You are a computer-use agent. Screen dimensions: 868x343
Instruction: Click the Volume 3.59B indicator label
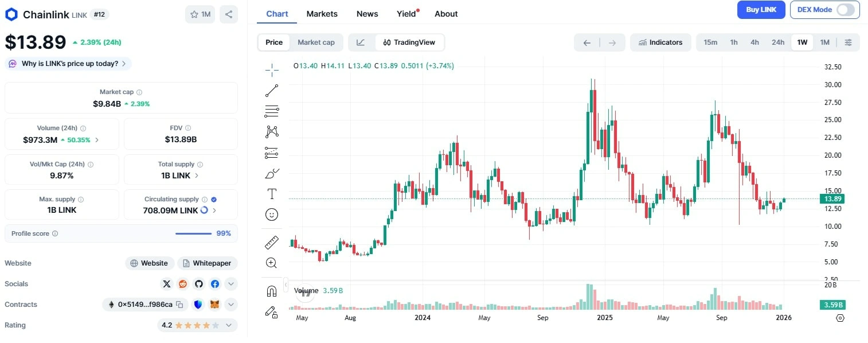pos(318,290)
